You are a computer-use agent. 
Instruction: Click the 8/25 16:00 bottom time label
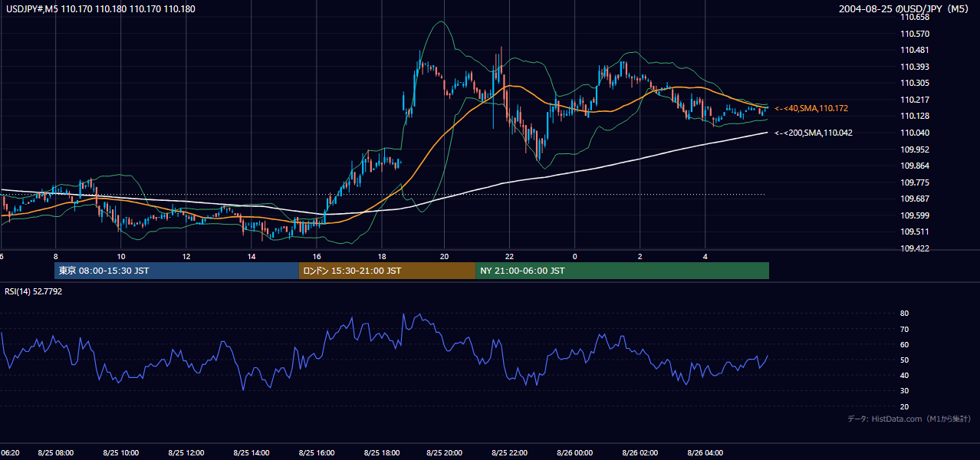coord(316,453)
